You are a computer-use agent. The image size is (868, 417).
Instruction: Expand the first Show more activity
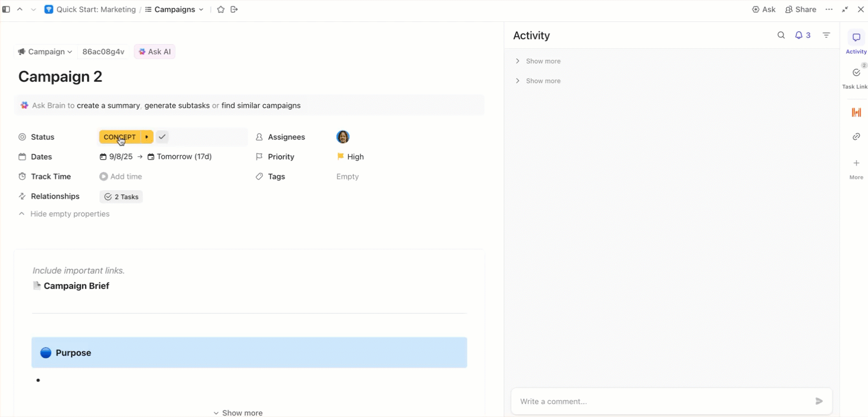(x=543, y=61)
